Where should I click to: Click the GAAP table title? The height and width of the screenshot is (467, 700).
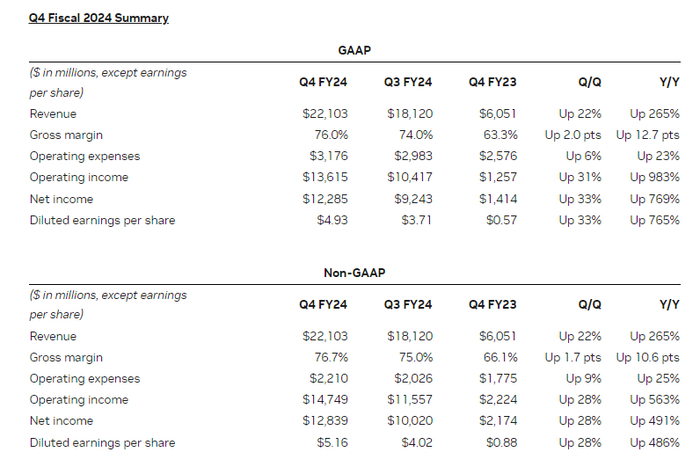point(354,49)
